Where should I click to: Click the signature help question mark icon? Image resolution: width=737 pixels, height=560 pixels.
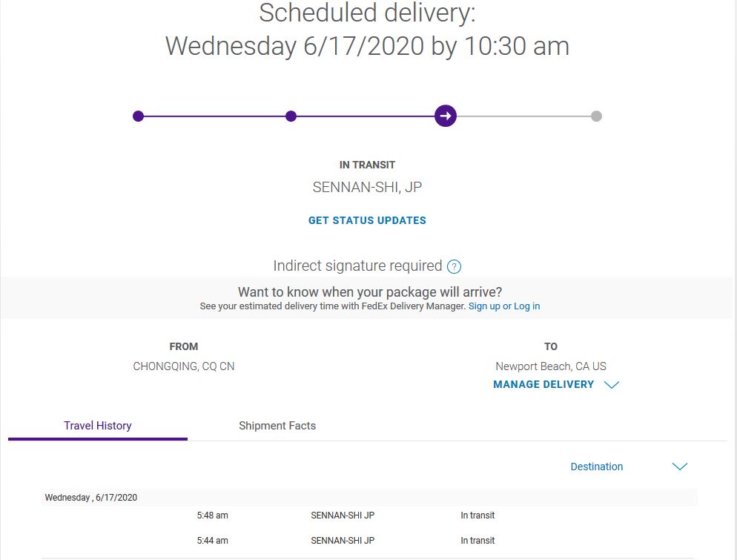(455, 267)
